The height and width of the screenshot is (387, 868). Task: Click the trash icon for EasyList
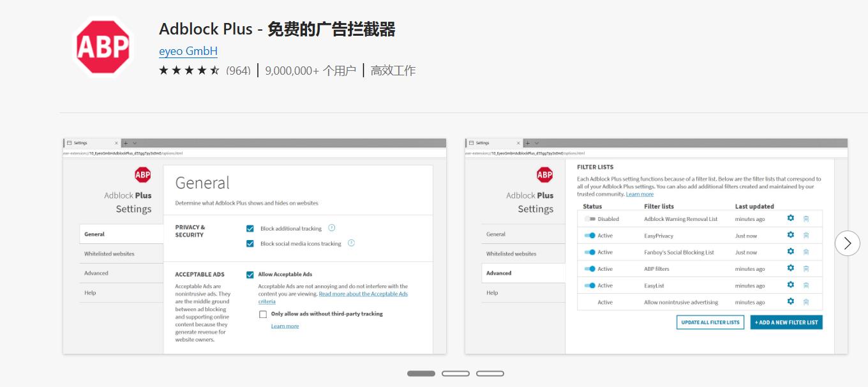[806, 285]
